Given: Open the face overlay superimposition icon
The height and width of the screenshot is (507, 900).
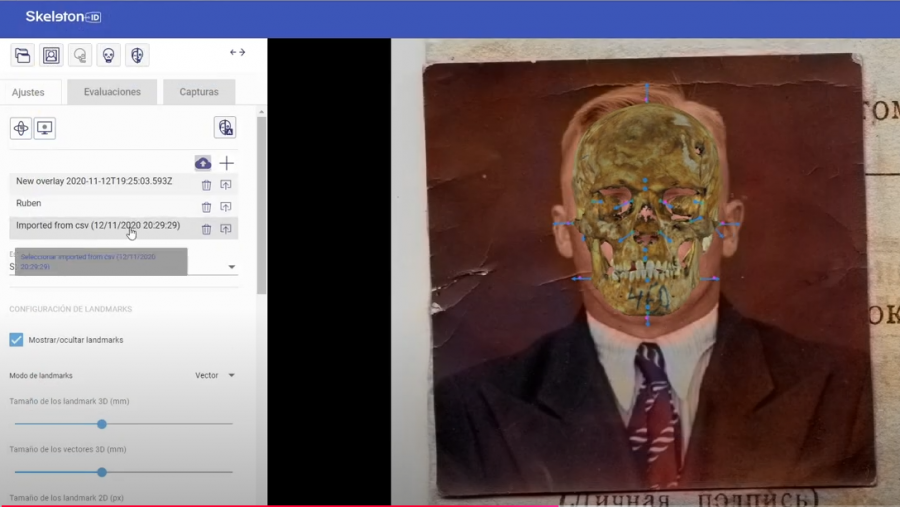Looking at the screenshot, I should click(137, 55).
